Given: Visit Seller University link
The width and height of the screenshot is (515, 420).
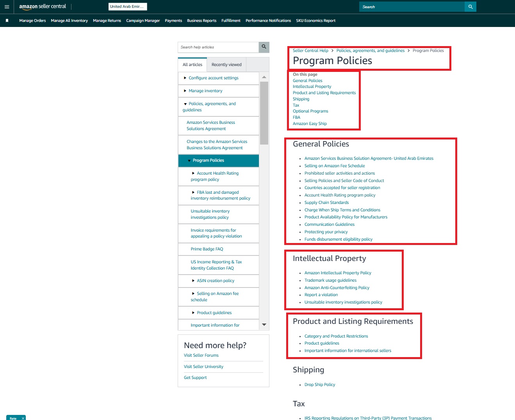Looking at the screenshot, I should click(x=203, y=367).
